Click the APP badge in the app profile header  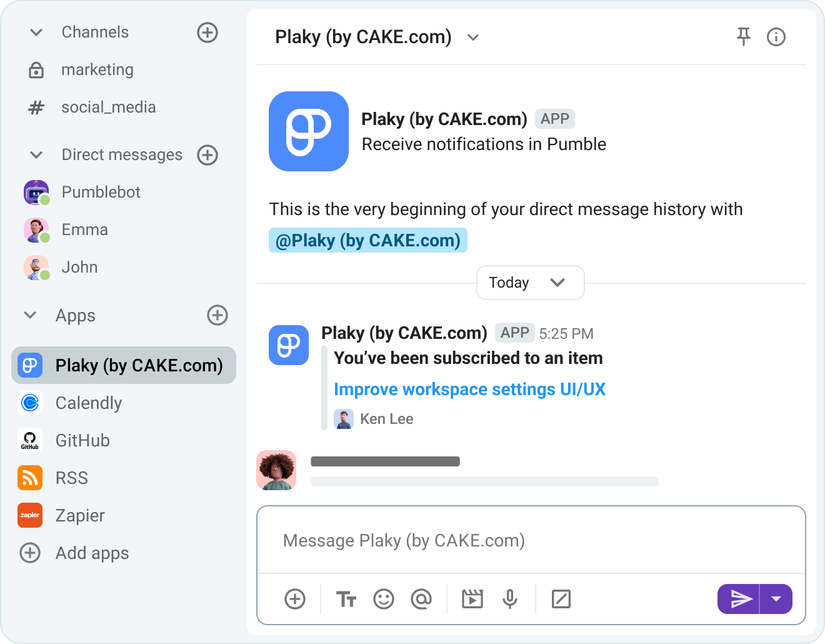pyautogui.click(x=555, y=119)
